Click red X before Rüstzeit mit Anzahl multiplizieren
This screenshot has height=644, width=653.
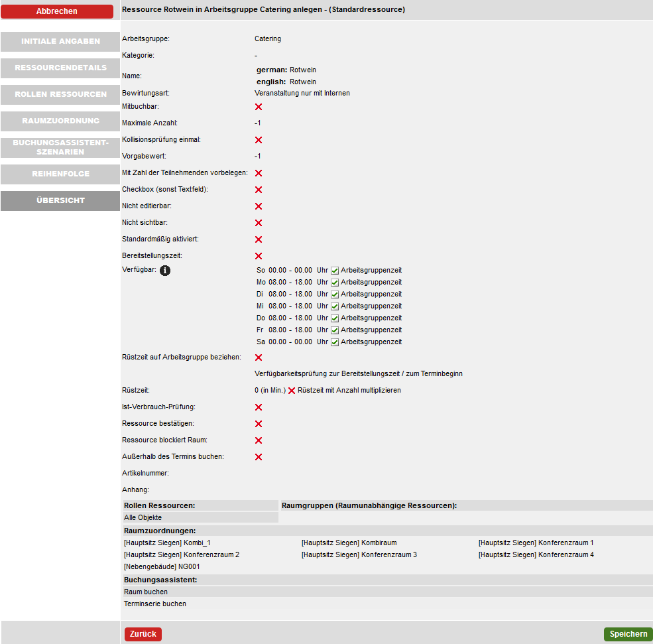tap(292, 391)
